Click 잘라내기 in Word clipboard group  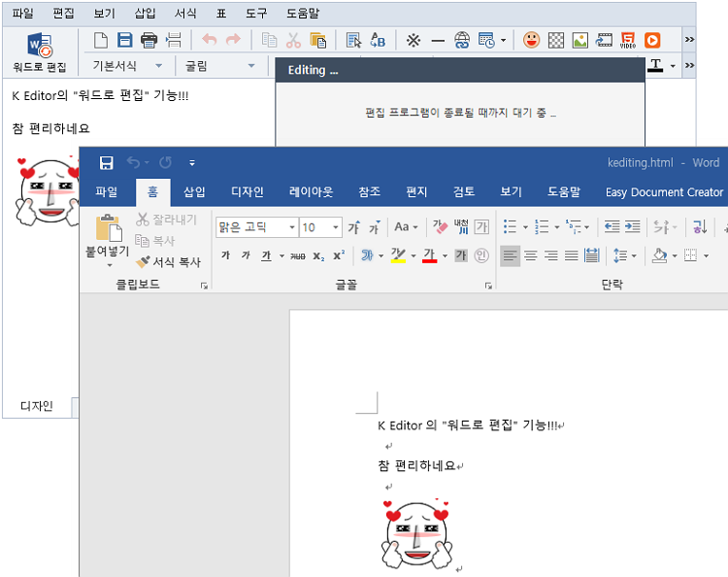pyautogui.click(x=167, y=220)
